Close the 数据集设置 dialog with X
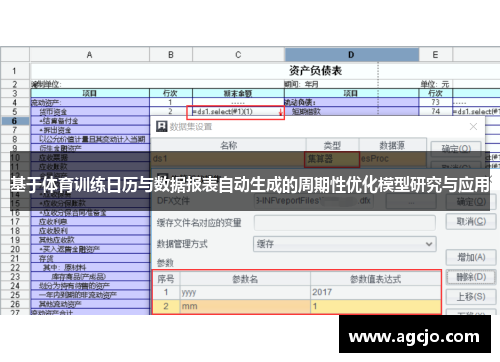Screen dimensions: 500x362 coord(473,126)
